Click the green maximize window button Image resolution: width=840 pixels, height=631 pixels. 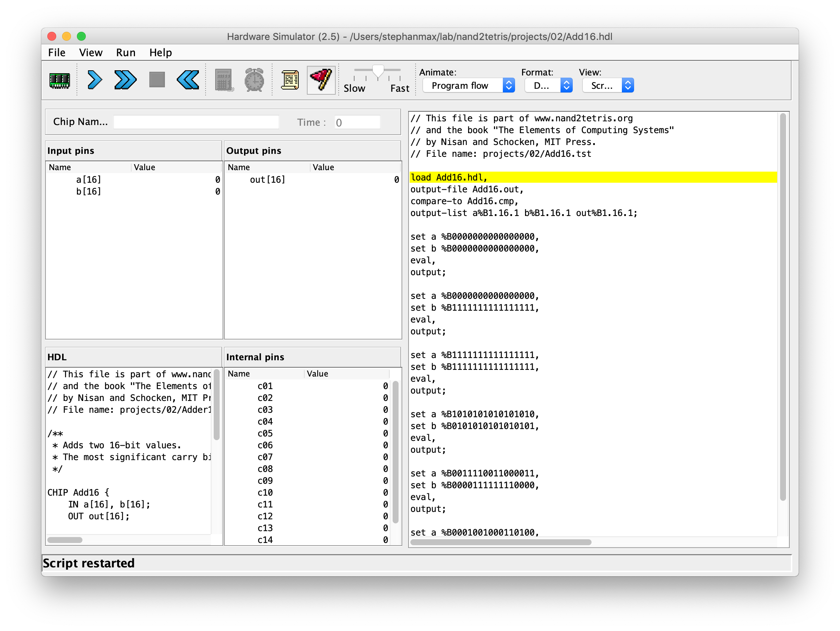pos(81,36)
